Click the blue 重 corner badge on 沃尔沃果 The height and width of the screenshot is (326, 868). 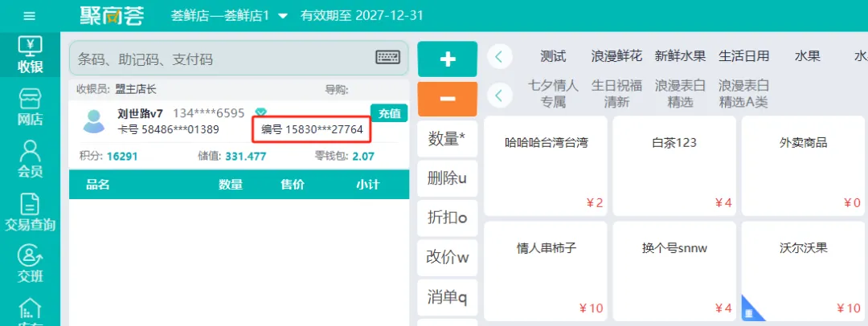click(x=750, y=312)
